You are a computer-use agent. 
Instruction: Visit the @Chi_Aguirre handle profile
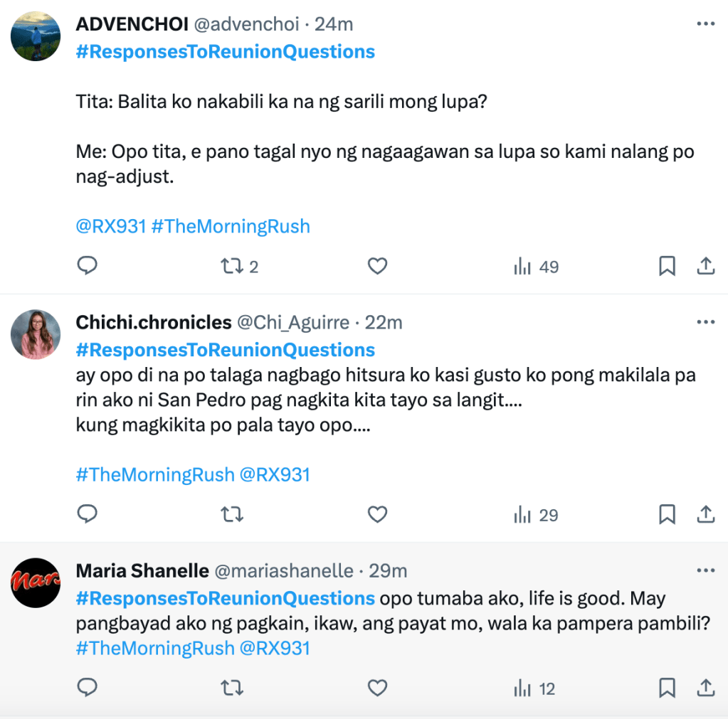coord(293,322)
